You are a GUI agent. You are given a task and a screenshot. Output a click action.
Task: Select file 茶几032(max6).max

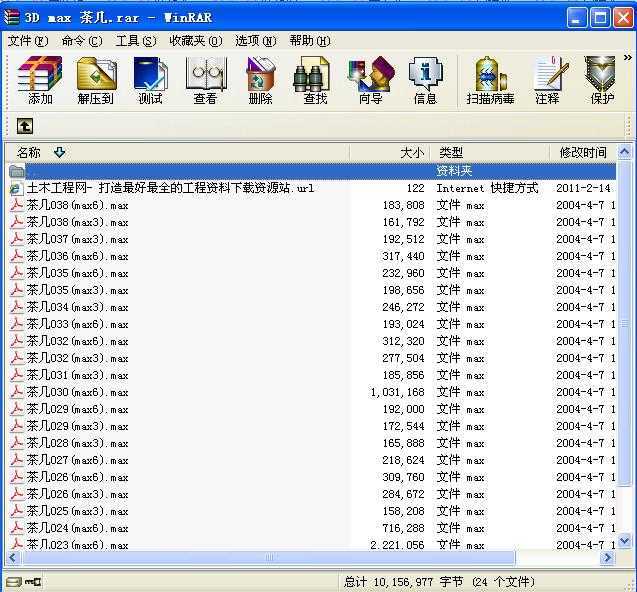(x=78, y=341)
